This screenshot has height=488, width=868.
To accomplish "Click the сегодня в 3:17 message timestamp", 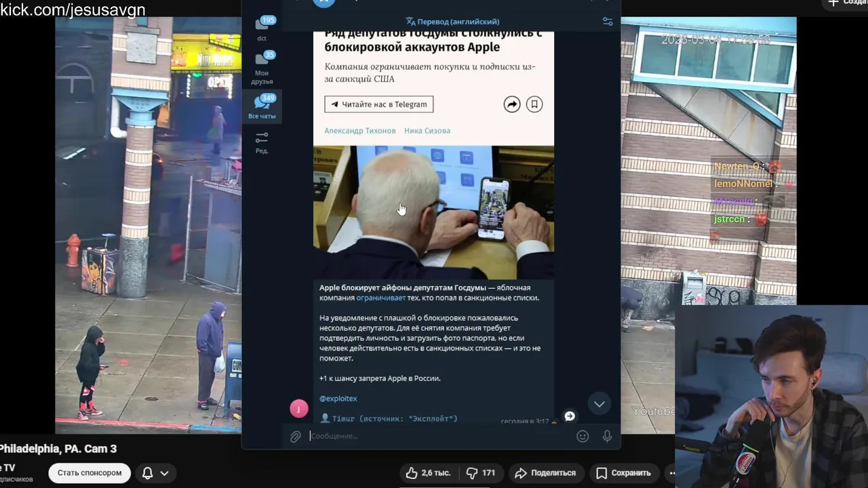I will (x=525, y=421).
